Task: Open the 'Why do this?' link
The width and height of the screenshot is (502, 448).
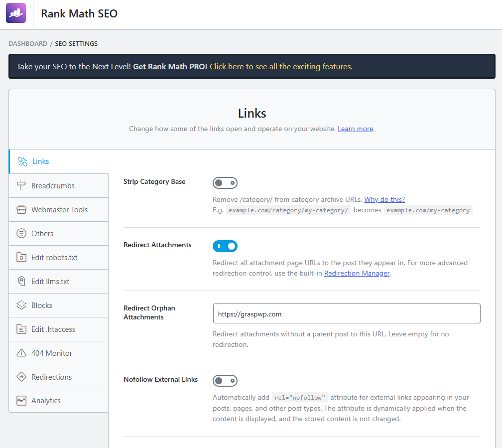Action: (x=384, y=199)
